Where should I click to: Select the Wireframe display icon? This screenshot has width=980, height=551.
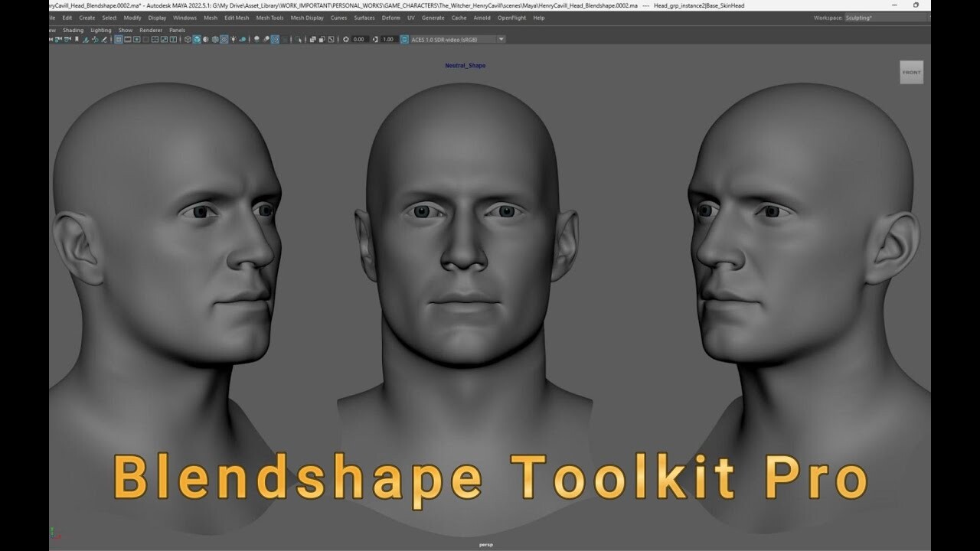(187, 39)
